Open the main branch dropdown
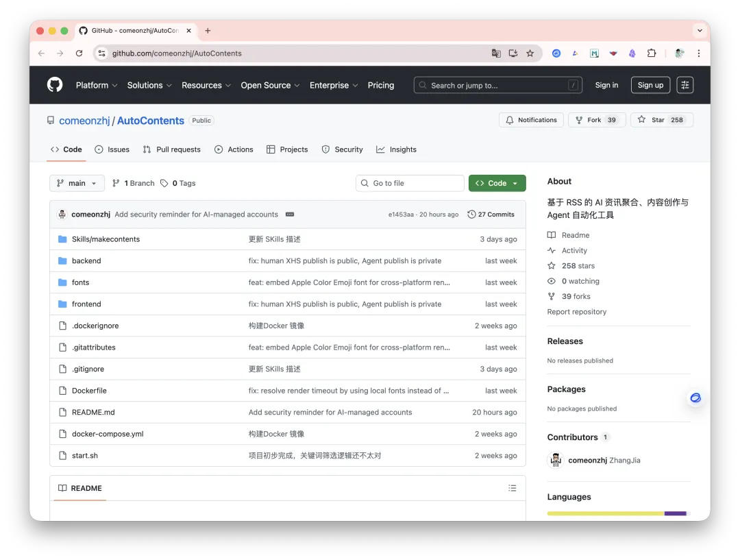Screen dimensions: 740x560 tap(77, 183)
